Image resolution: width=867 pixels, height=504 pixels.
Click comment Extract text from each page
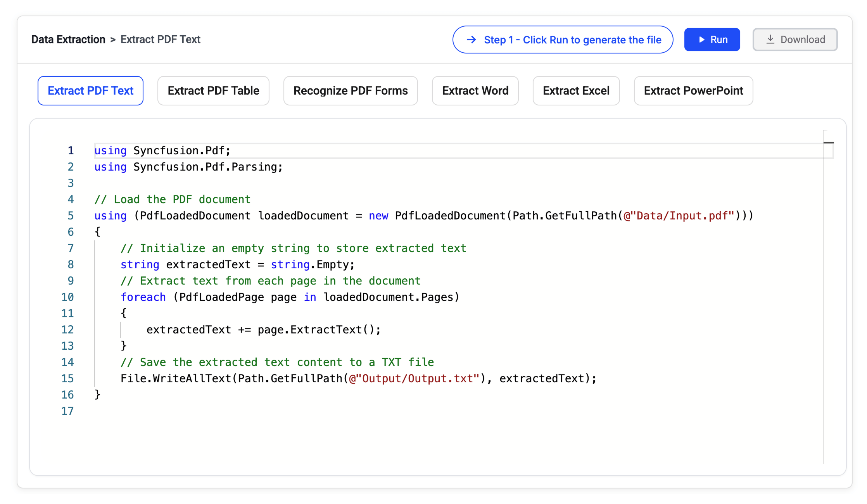(271, 281)
